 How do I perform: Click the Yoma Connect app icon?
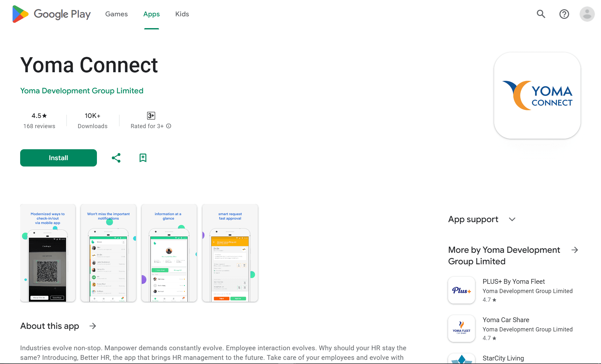point(537,96)
